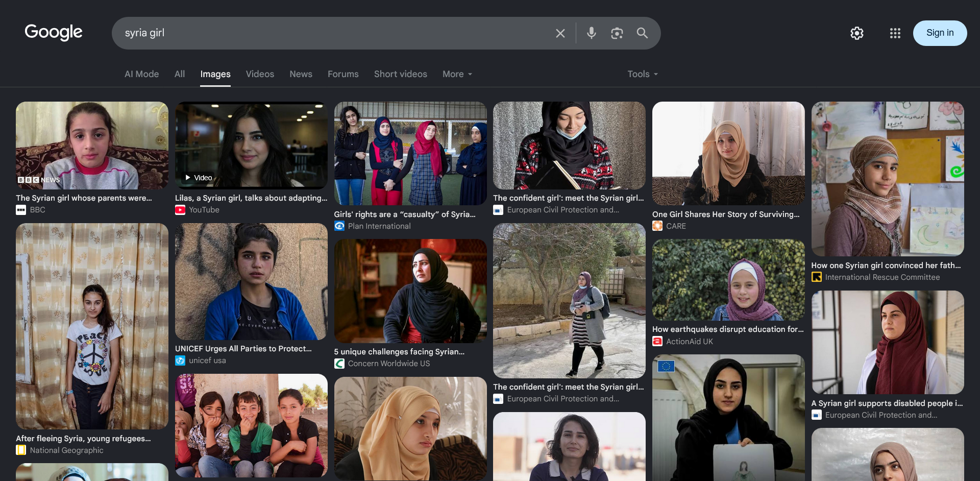Screen dimensions: 980x481
Task: Click the Concern Worldwide US favicon
Action: click(339, 364)
